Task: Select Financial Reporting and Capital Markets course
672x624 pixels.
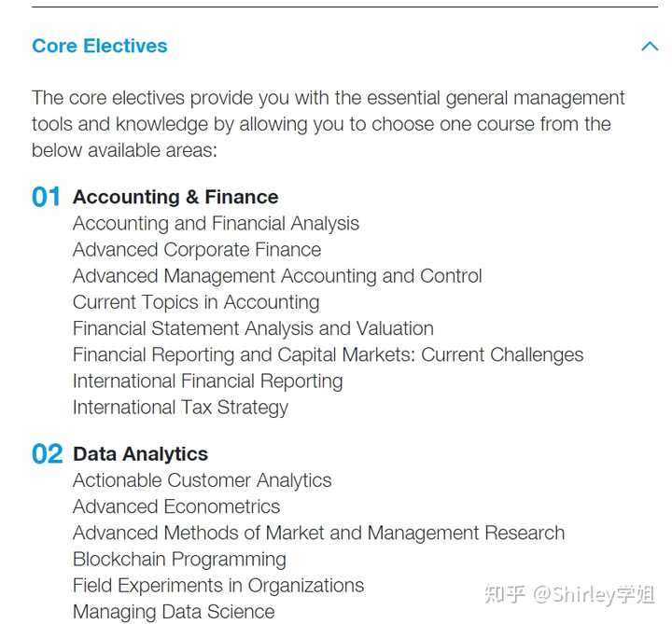Action: (329, 355)
